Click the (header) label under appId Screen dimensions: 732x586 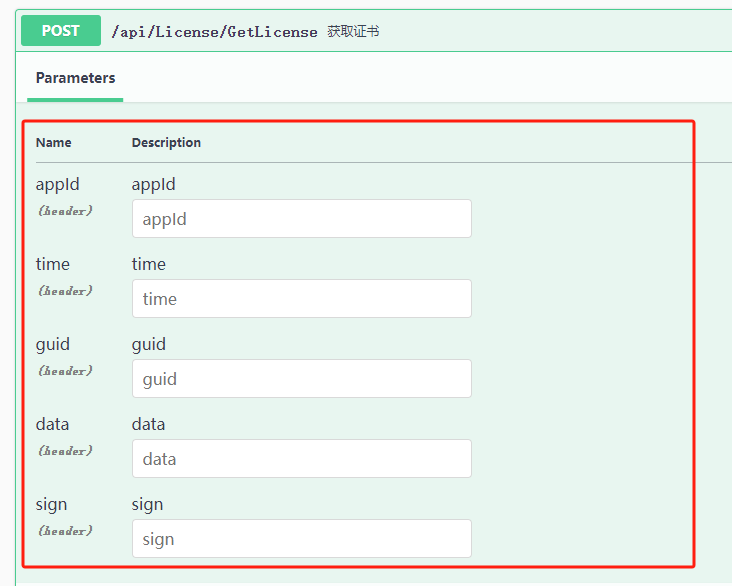[x=65, y=211]
